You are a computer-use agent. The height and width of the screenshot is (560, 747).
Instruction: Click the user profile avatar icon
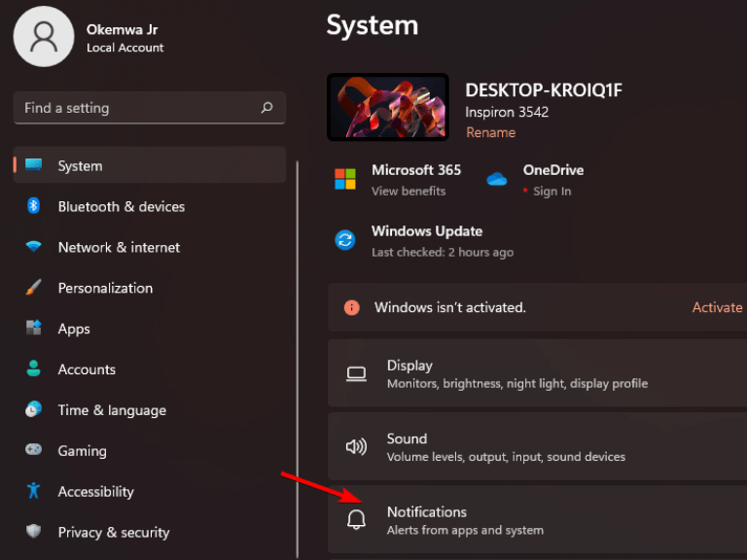click(x=44, y=37)
